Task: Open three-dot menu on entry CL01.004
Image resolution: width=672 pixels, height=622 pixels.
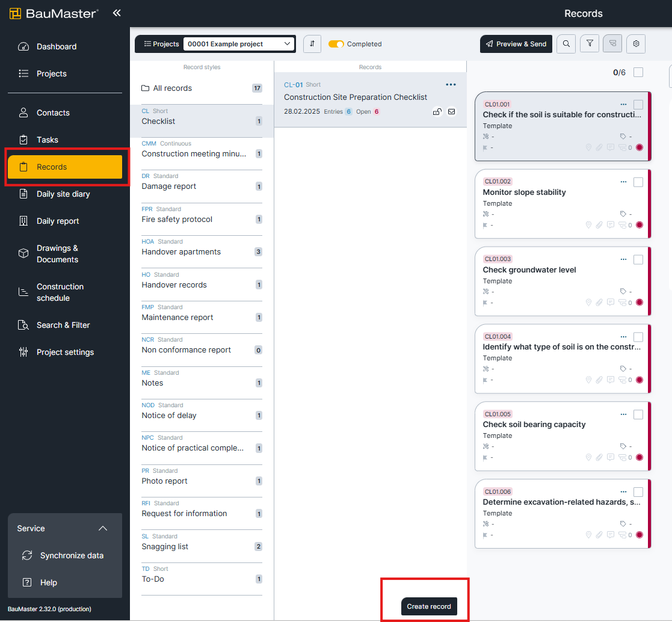Action: click(x=624, y=337)
